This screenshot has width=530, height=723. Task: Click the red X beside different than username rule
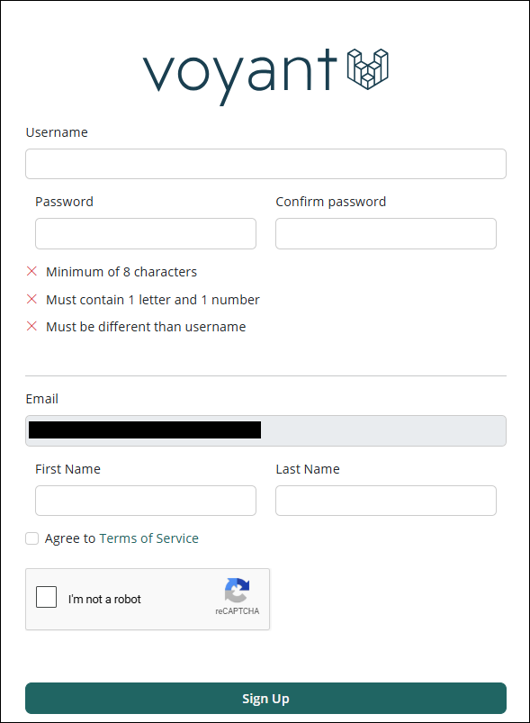32,326
